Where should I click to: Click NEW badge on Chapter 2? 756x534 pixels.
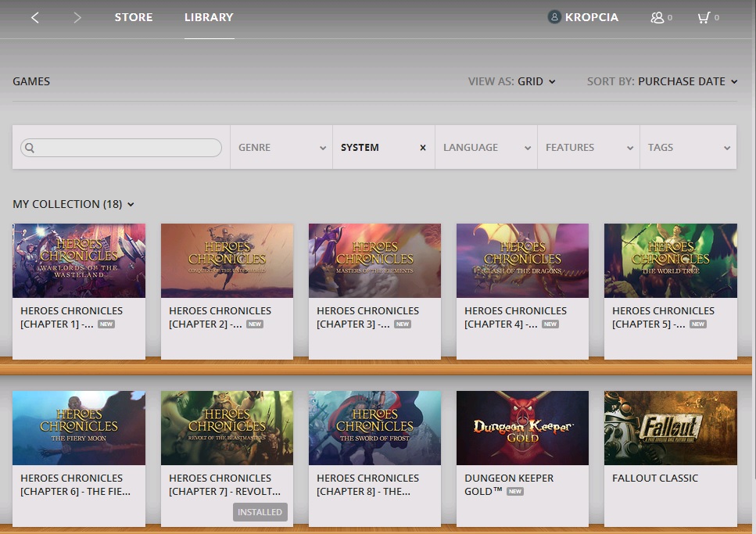pos(255,324)
